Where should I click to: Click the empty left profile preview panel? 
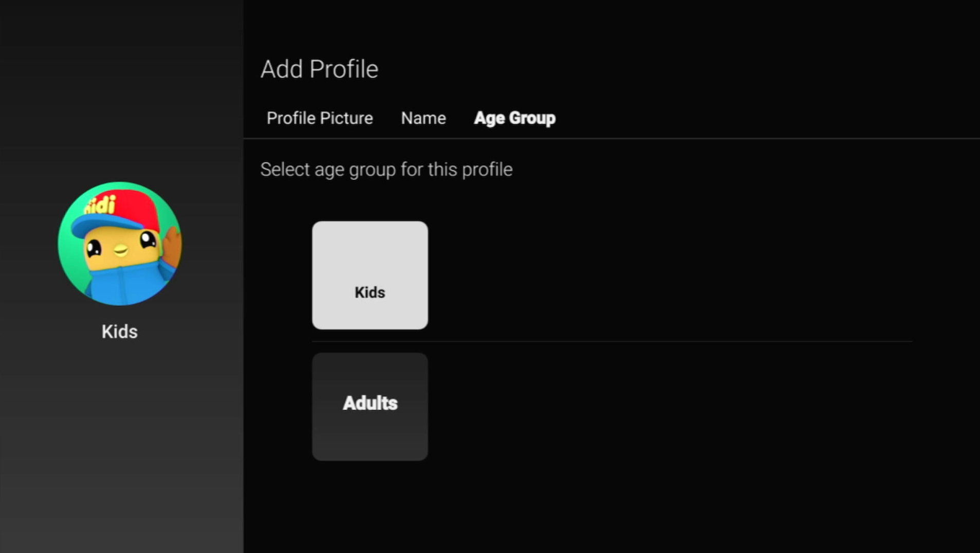point(121,442)
